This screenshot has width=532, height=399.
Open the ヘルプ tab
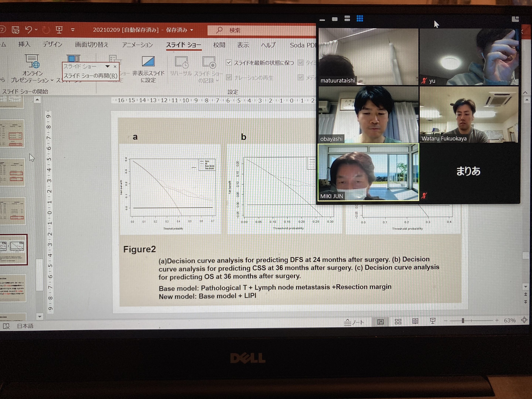coord(268,45)
